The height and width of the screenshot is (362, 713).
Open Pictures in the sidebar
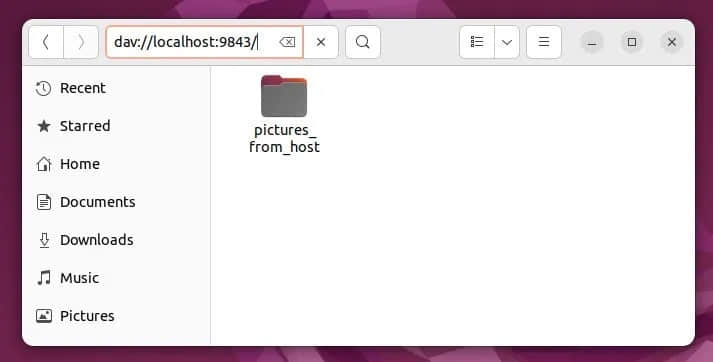coord(116,316)
